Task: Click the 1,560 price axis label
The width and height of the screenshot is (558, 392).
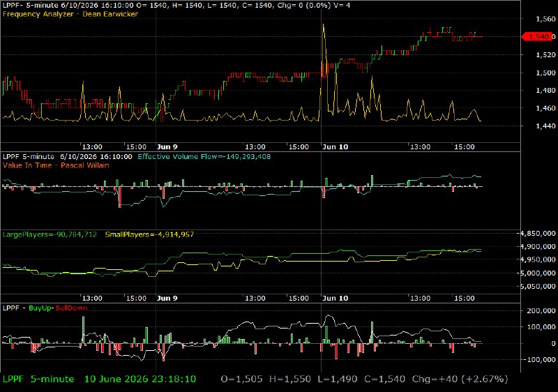Action: tap(545, 19)
